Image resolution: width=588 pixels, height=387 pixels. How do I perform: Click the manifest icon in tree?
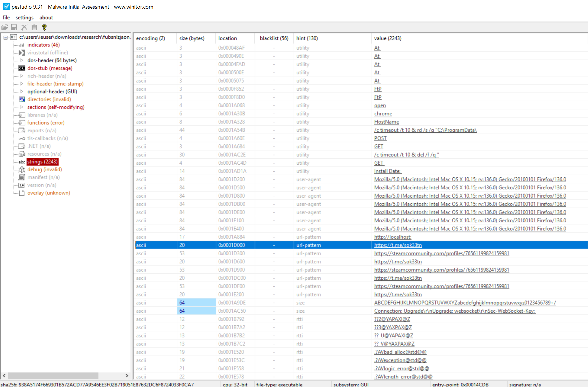22,177
